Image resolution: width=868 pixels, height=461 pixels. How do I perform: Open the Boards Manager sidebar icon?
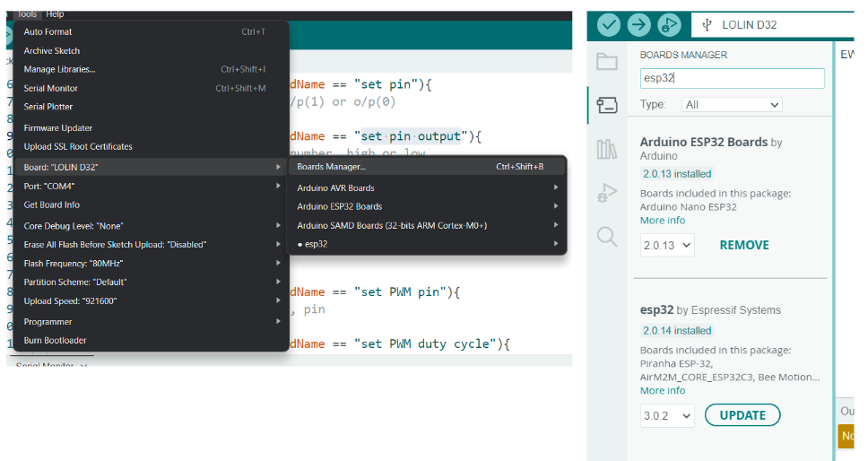tap(607, 105)
